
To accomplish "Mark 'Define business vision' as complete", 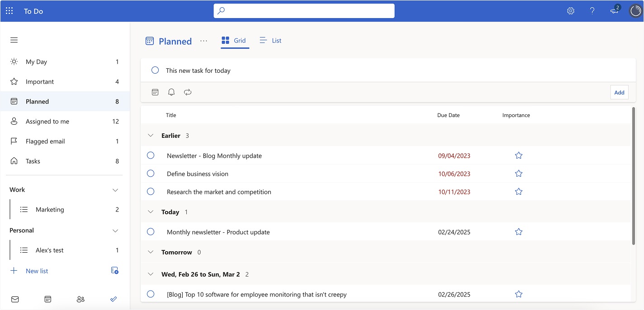I will [x=150, y=173].
